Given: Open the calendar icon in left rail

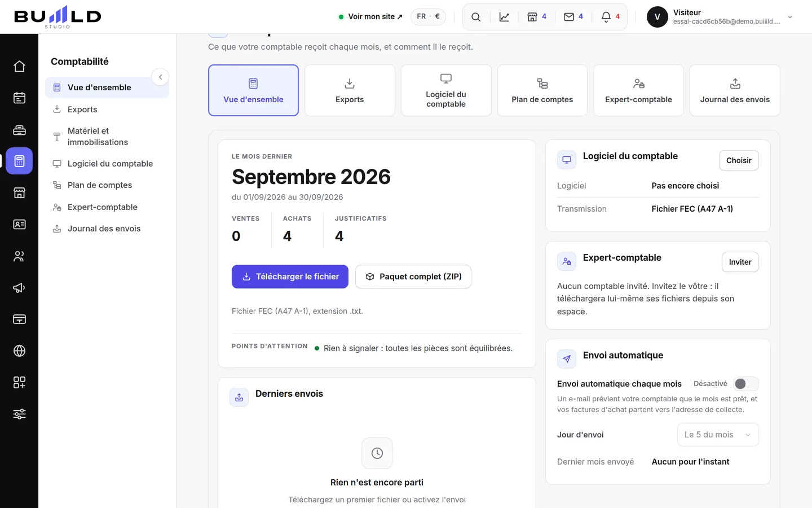Looking at the screenshot, I should tap(19, 98).
